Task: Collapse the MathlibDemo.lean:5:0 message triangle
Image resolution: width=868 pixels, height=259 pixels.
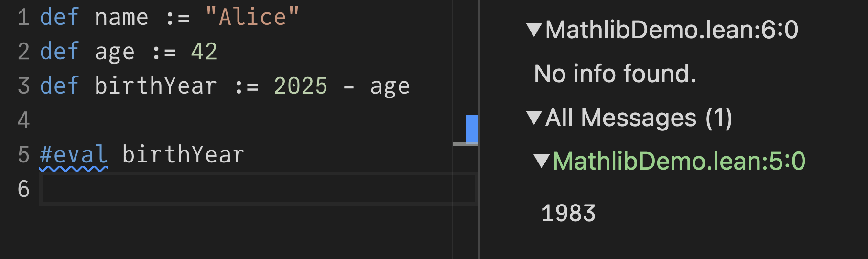Action: (x=542, y=162)
